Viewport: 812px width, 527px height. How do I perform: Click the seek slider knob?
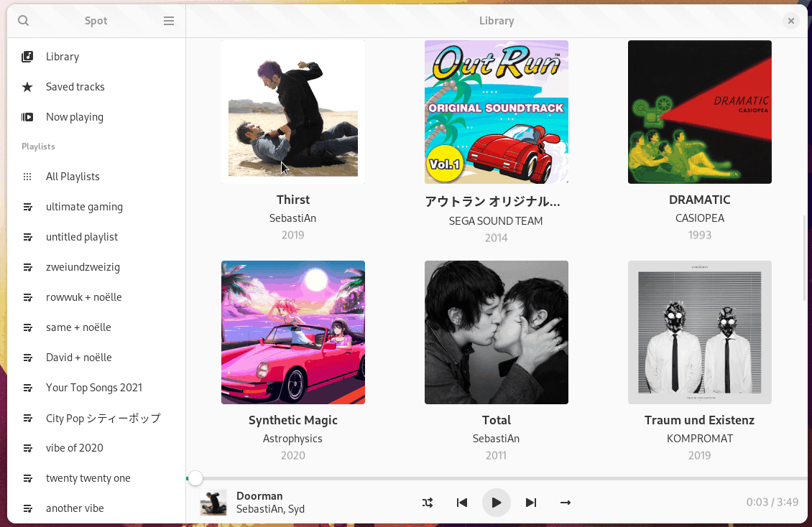click(x=195, y=478)
